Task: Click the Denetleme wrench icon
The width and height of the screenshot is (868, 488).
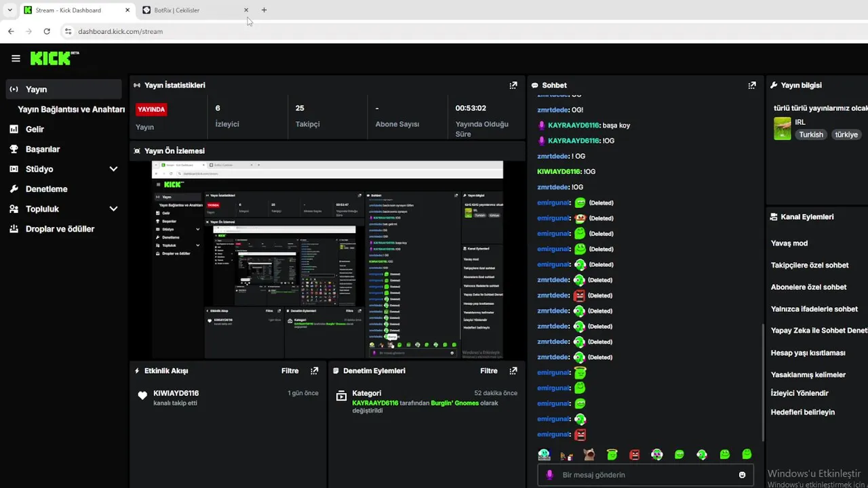Action: pos(14,189)
